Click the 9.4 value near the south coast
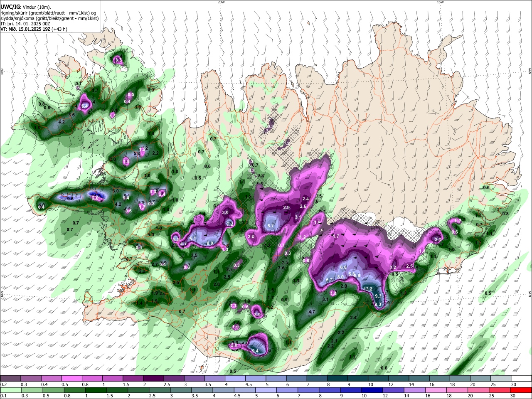The height and width of the screenshot is (399, 532). (x=256, y=351)
